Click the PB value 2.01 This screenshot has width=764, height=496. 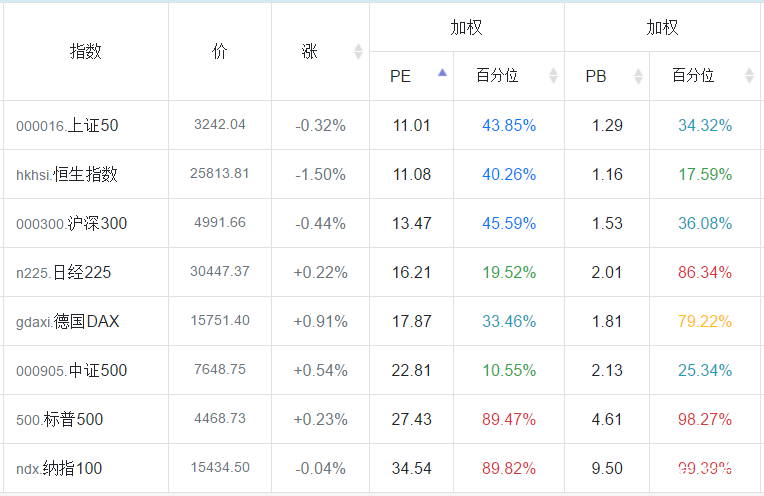pyautogui.click(x=607, y=272)
